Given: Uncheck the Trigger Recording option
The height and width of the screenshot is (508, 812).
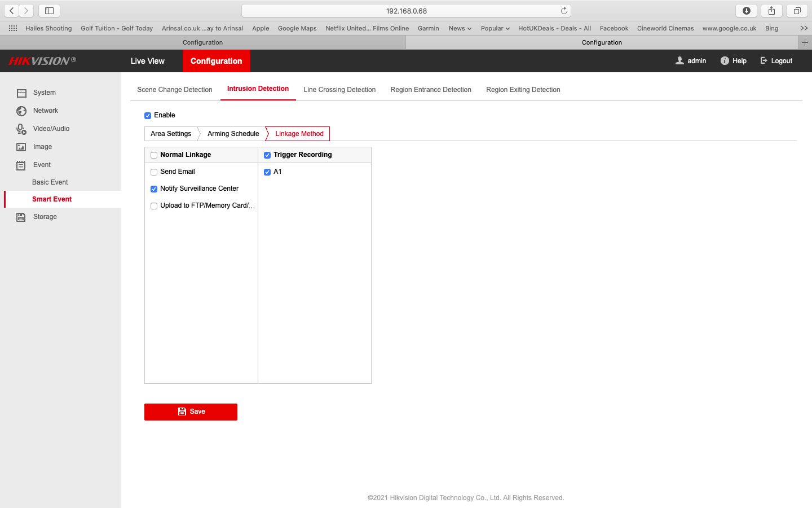Looking at the screenshot, I should pyautogui.click(x=267, y=154).
